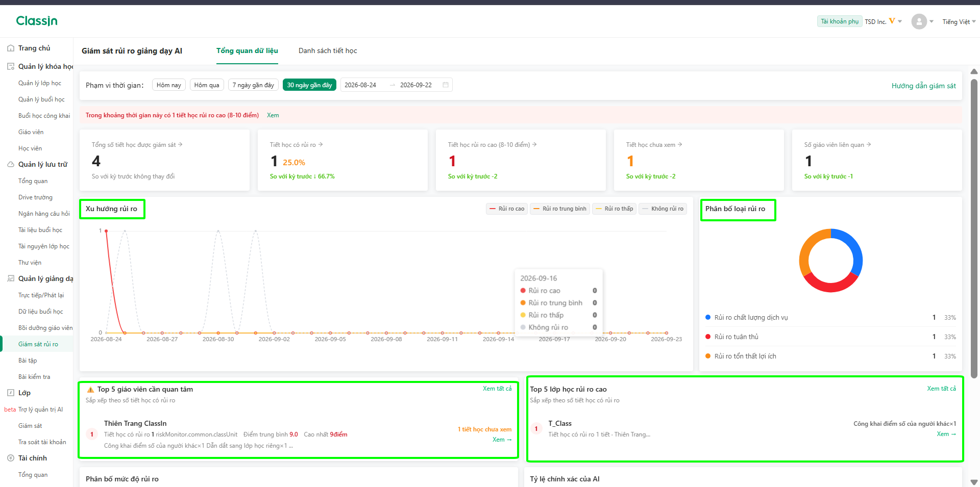Click the ClassIn logo

[37, 21]
